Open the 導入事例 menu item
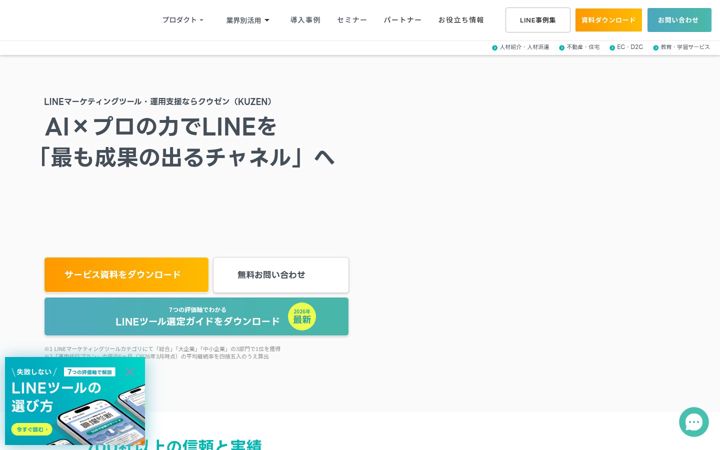Image resolution: width=720 pixels, height=450 pixels. pos(305,20)
